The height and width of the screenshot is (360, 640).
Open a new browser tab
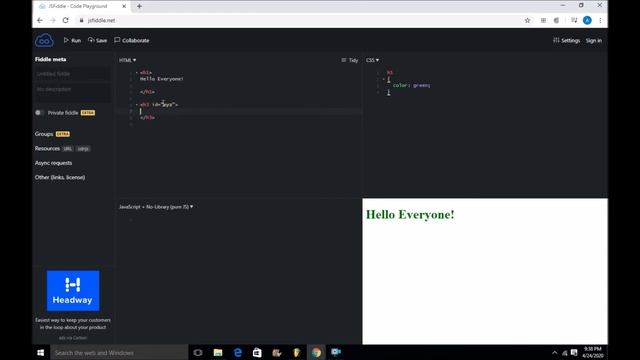point(139,6)
